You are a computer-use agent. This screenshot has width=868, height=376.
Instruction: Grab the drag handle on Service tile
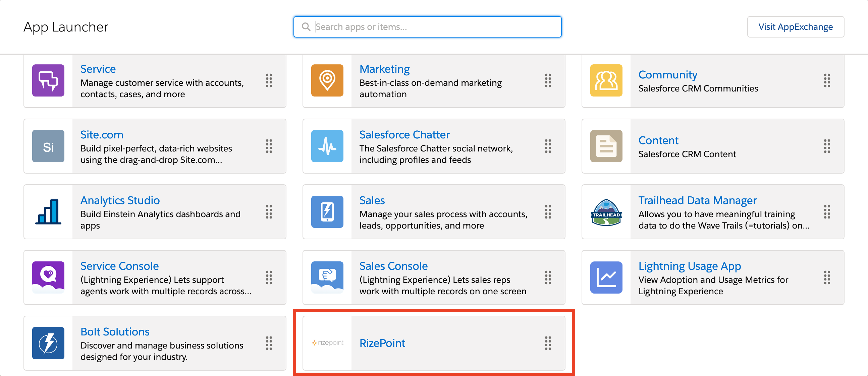269,80
